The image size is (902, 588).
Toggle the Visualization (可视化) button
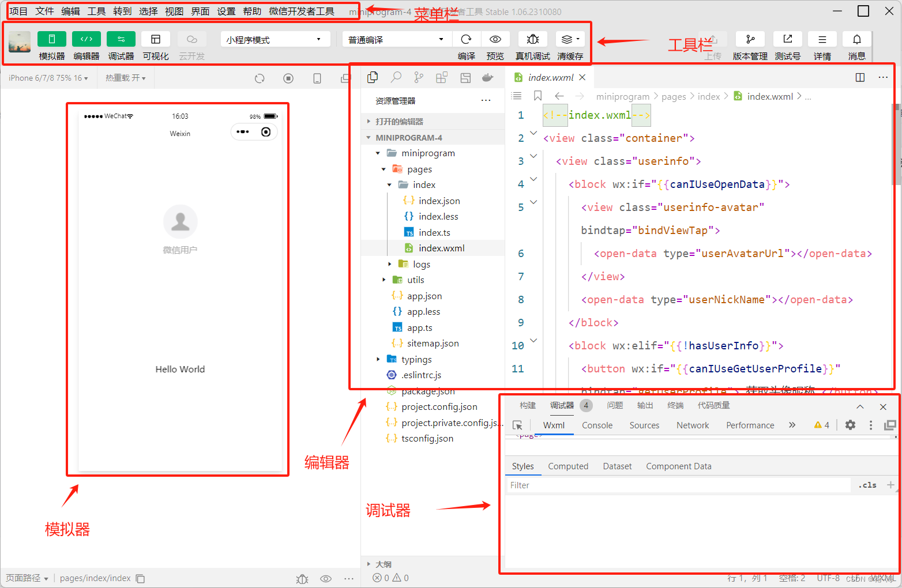click(156, 39)
